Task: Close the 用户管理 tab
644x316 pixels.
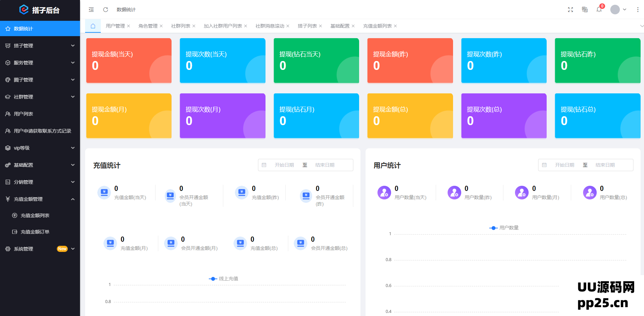Action: [129, 26]
